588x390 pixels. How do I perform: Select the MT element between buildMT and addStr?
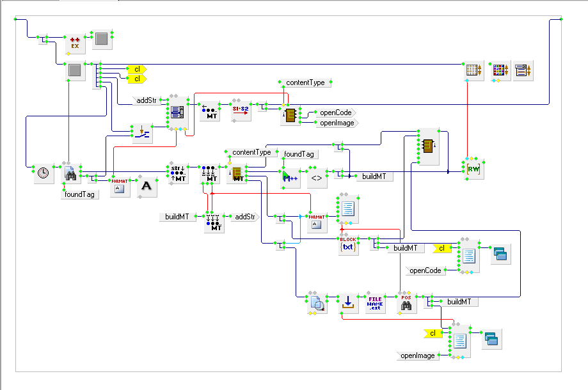pos(214,223)
